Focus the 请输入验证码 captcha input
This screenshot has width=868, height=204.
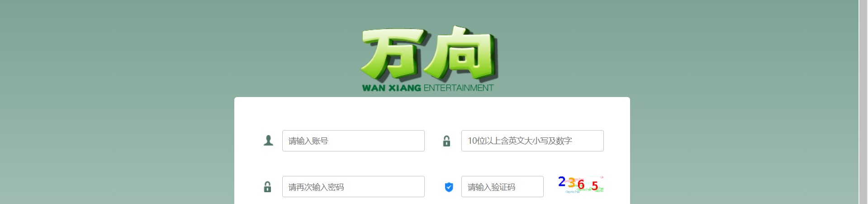click(x=502, y=186)
